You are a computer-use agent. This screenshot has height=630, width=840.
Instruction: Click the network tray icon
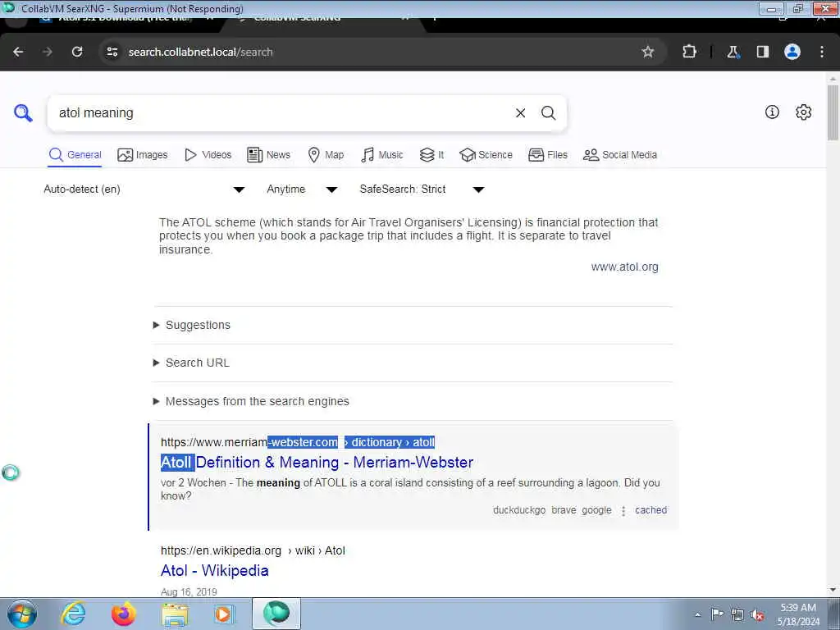click(x=737, y=615)
